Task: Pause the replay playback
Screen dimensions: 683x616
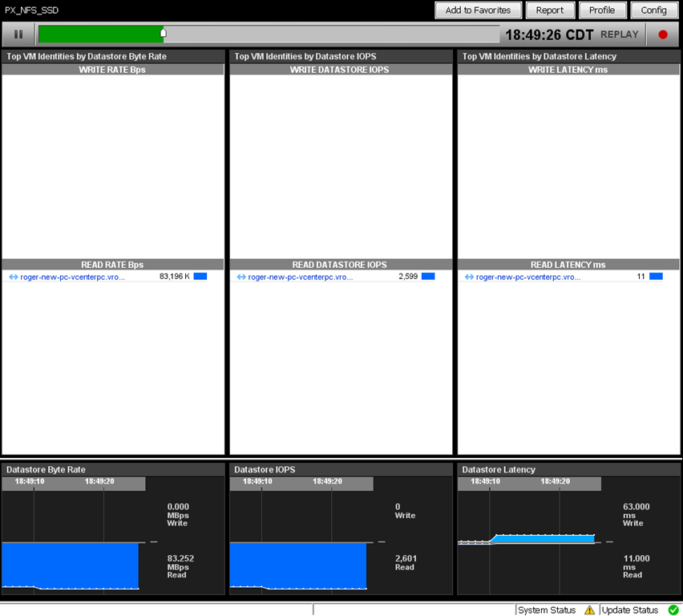Action: pyautogui.click(x=18, y=34)
